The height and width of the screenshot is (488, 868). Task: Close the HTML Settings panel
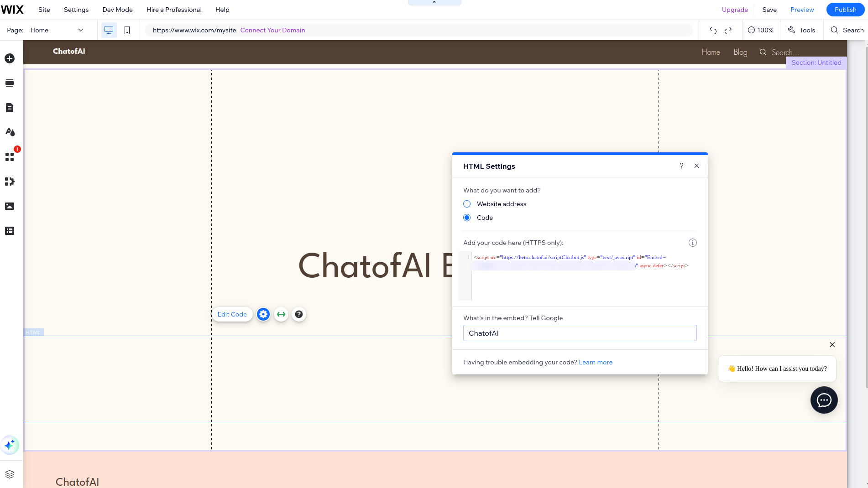[x=696, y=166]
